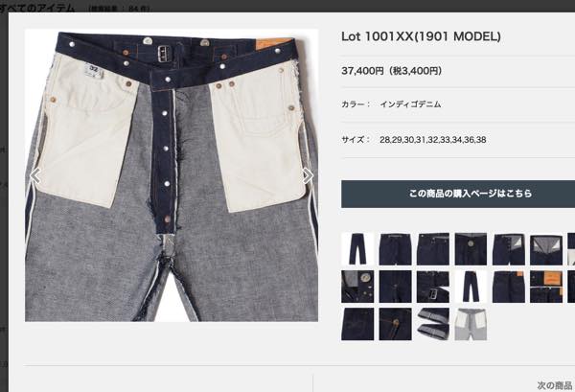The width and height of the screenshot is (575, 392).
Task: Select the second thumbnail showing front waist
Action: (395, 249)
